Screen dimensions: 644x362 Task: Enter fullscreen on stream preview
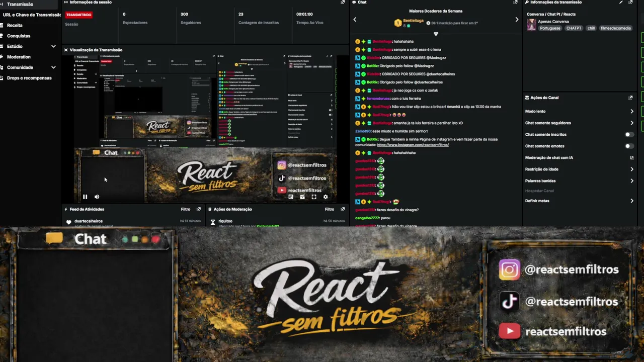click(314, 197)
